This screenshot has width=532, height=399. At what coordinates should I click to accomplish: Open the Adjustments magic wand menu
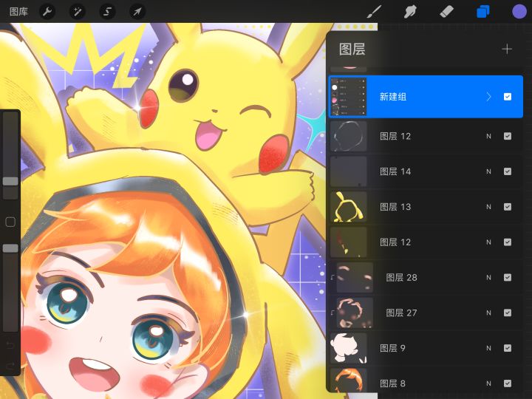coord(77,12)
